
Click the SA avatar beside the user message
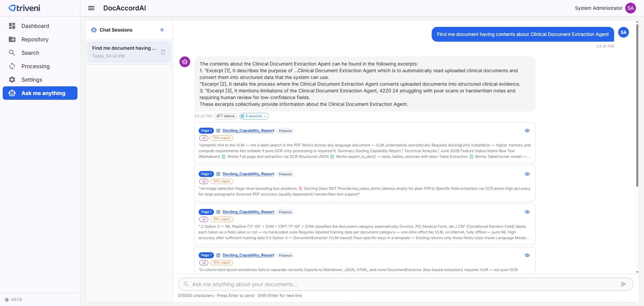624,32
